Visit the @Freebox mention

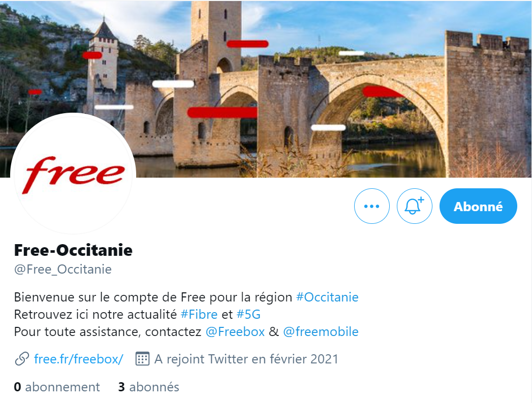235,332
